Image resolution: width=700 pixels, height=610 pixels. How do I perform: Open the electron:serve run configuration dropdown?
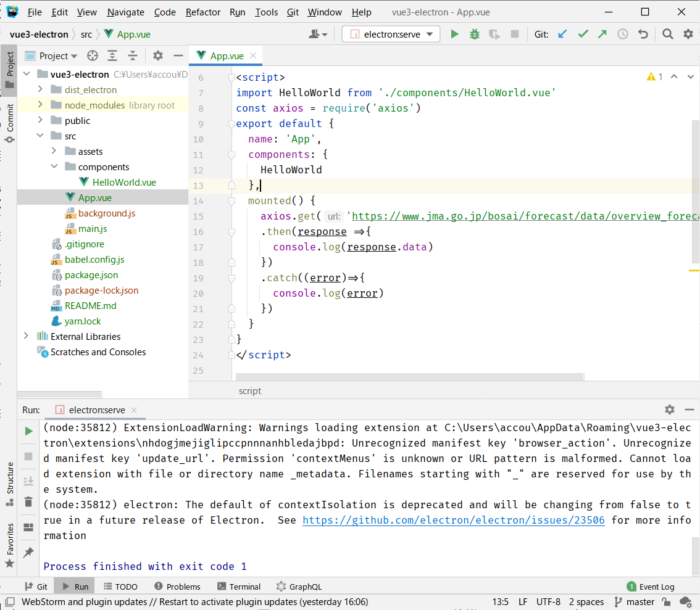click(x=391, y=35)
